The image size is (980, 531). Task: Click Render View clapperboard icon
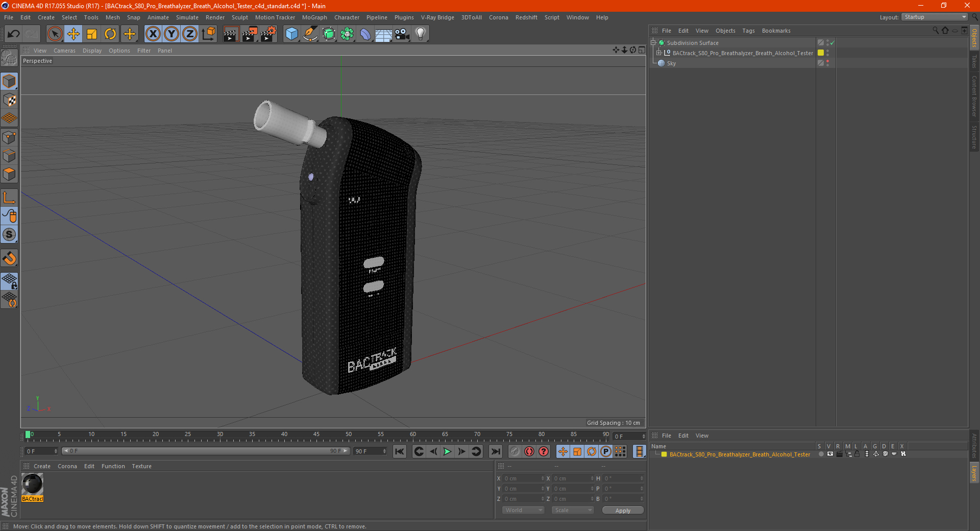(x=231, y=34)
